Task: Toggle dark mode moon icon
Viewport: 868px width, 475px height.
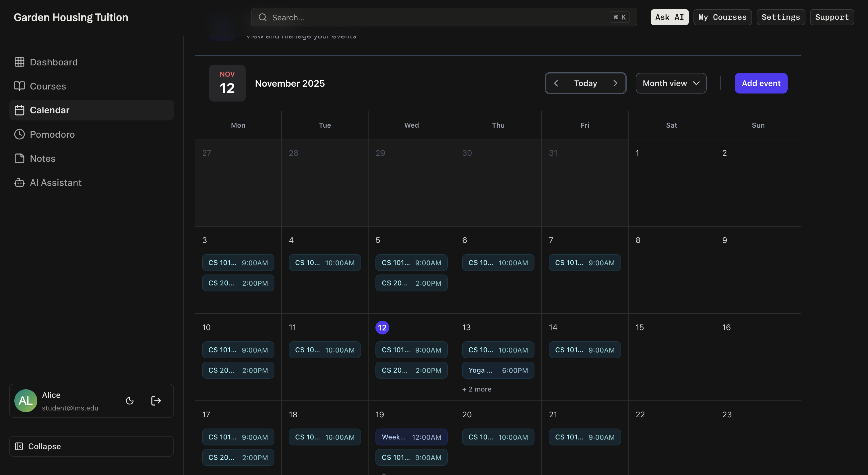Action: coord(130,401)
